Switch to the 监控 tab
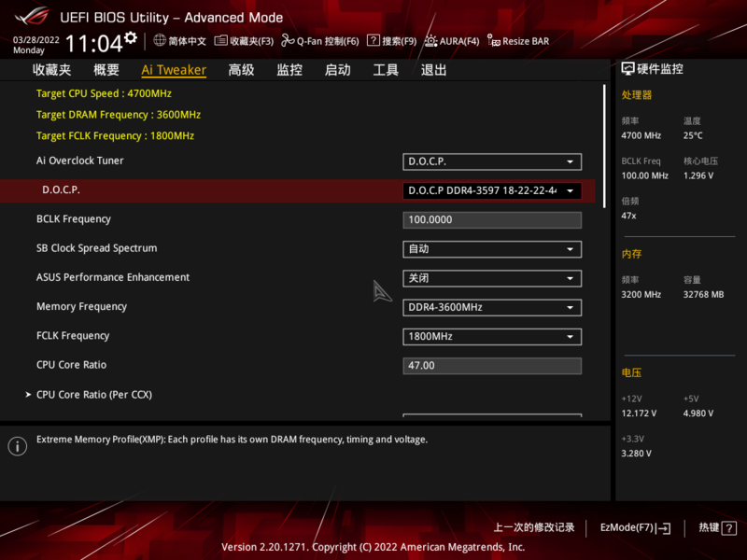747x560 pixels. [x=289, y=70]
